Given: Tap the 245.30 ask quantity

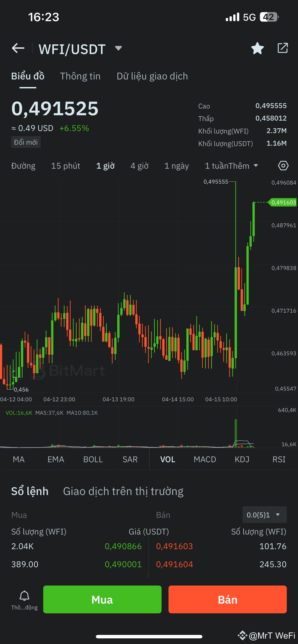Looking at the screenshot, I should click(x=273, y=564).
